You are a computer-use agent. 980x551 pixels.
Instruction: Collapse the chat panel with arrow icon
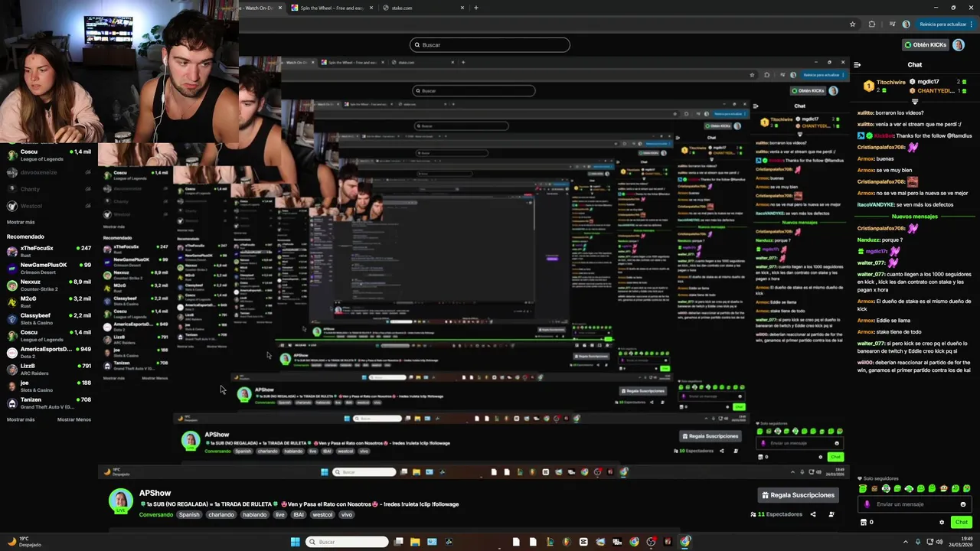pos(857,65)
